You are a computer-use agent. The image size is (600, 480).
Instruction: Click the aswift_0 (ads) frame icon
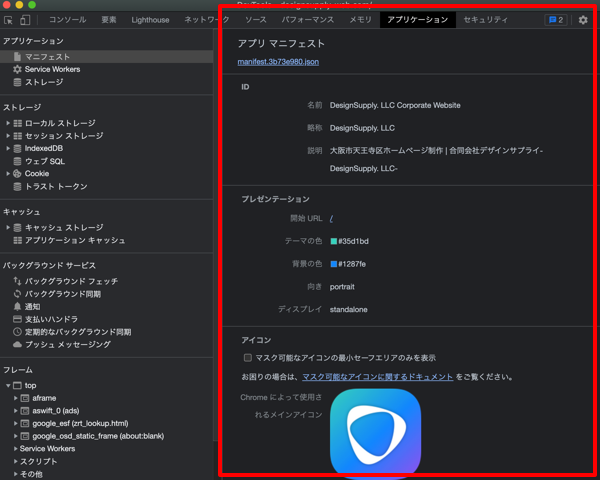25,411
